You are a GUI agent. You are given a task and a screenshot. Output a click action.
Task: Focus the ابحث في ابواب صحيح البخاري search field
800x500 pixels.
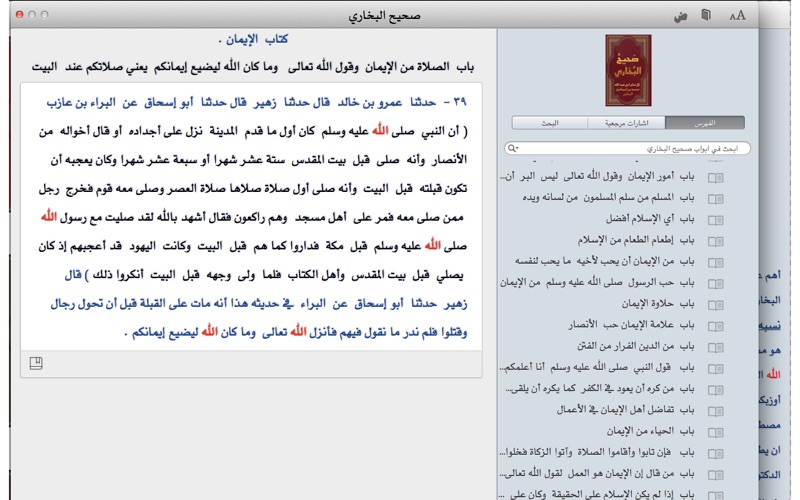click(x=628, y=148)
